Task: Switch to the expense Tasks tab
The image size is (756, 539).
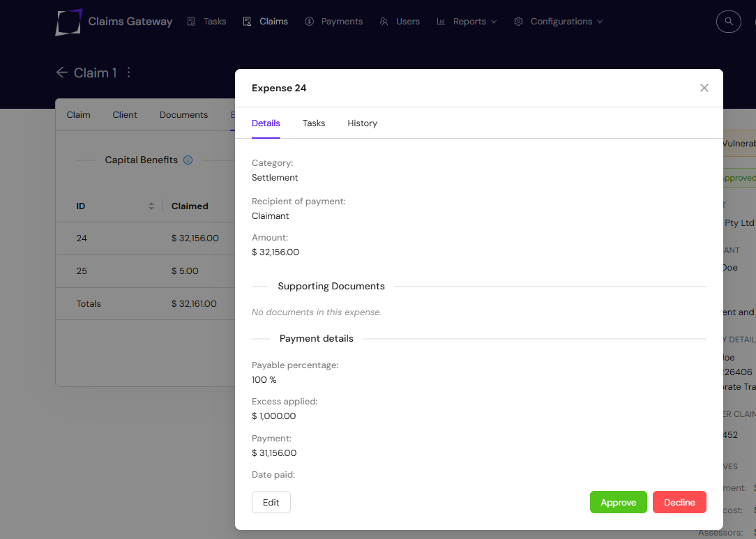Action: click(x=314, y=123)
